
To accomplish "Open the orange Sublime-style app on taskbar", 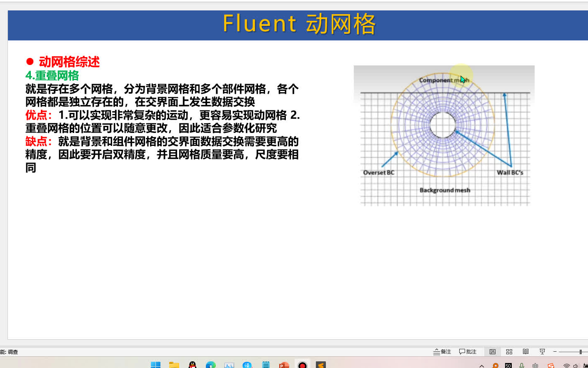I will point(321,365).
